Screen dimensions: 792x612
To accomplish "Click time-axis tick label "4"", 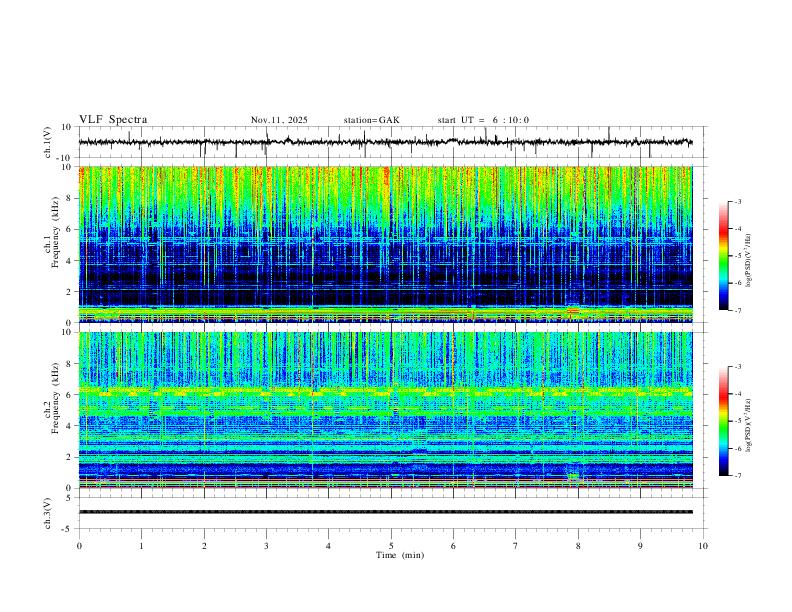I will 329,546.
